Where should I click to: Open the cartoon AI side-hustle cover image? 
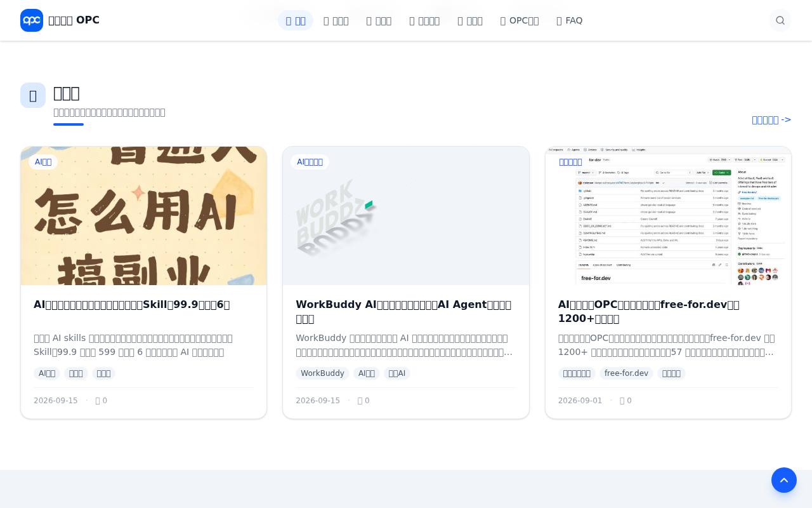(144, 216)
